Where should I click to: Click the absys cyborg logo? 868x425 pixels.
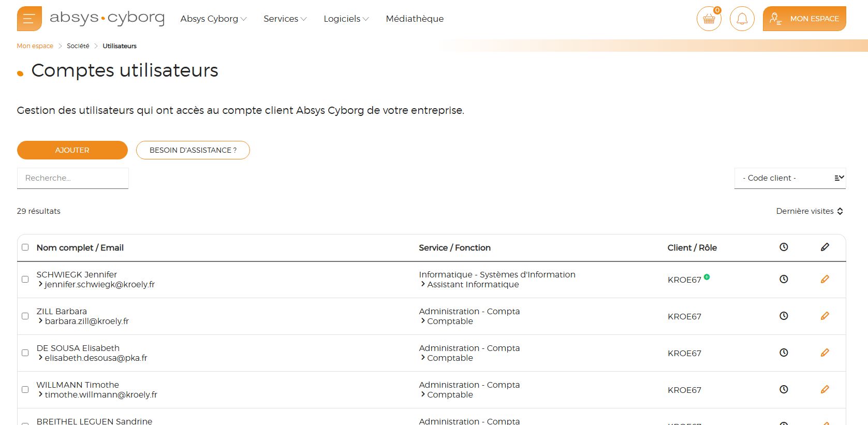107,18
